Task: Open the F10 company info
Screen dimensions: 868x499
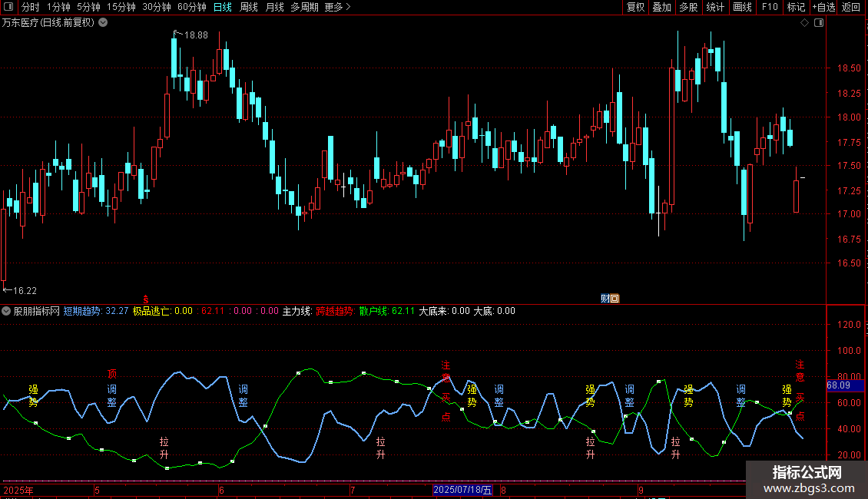Action: (769, 8)
